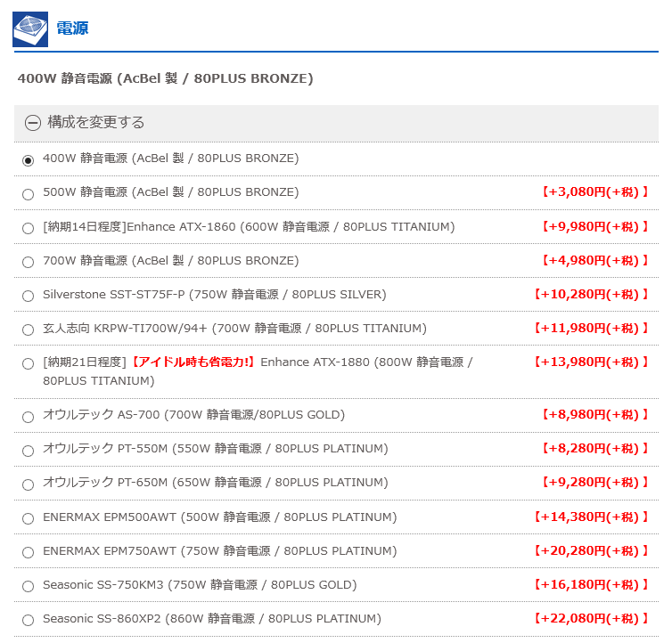This screenshot has height=643, width=672.
Task: Click the 【+22,080円(+税)】 price
Action: [x=591, y=619]
